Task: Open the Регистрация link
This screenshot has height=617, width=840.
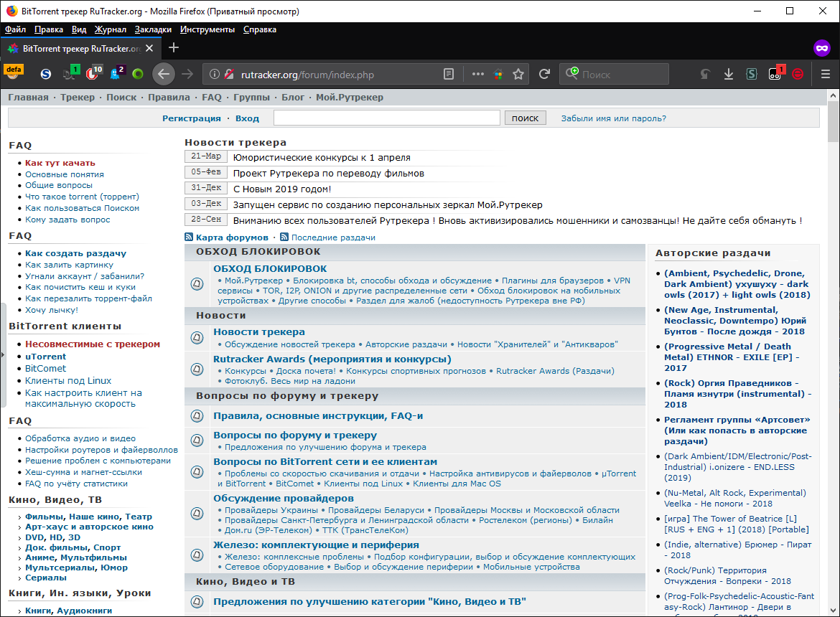Action: pyautogui.click(x=191, y=118)
